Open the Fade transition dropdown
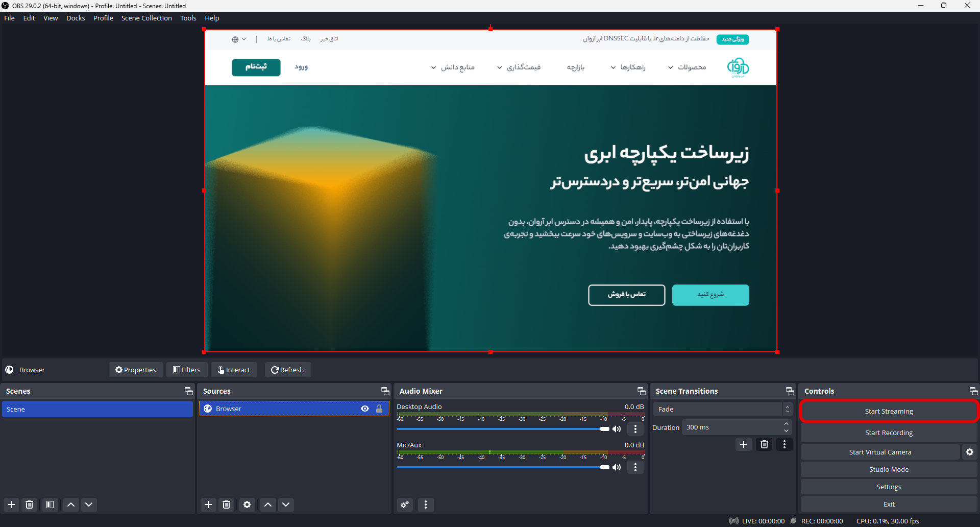The height and width of the screenshot is (527, 980). (722, 409)
